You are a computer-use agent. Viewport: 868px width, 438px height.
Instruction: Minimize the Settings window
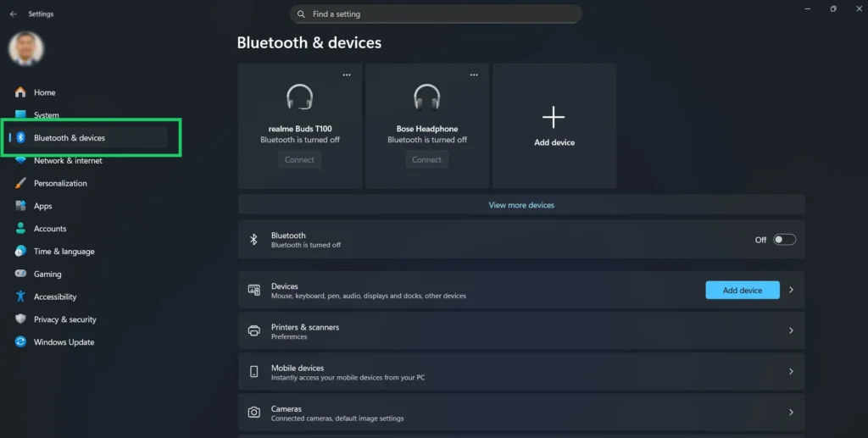coord(808,8)
